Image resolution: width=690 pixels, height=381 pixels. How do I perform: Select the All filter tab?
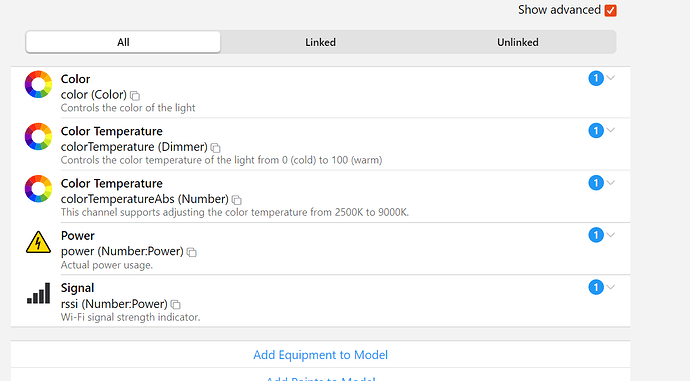(123, 42)
